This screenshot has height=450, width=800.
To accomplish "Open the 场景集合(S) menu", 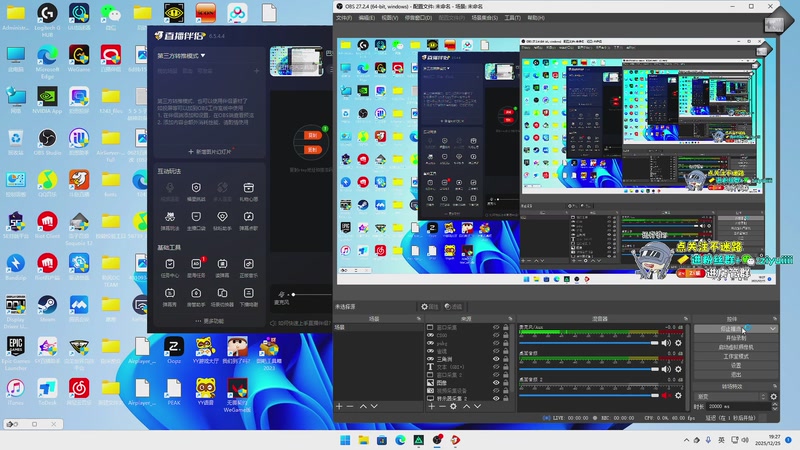I will [485, 18].
